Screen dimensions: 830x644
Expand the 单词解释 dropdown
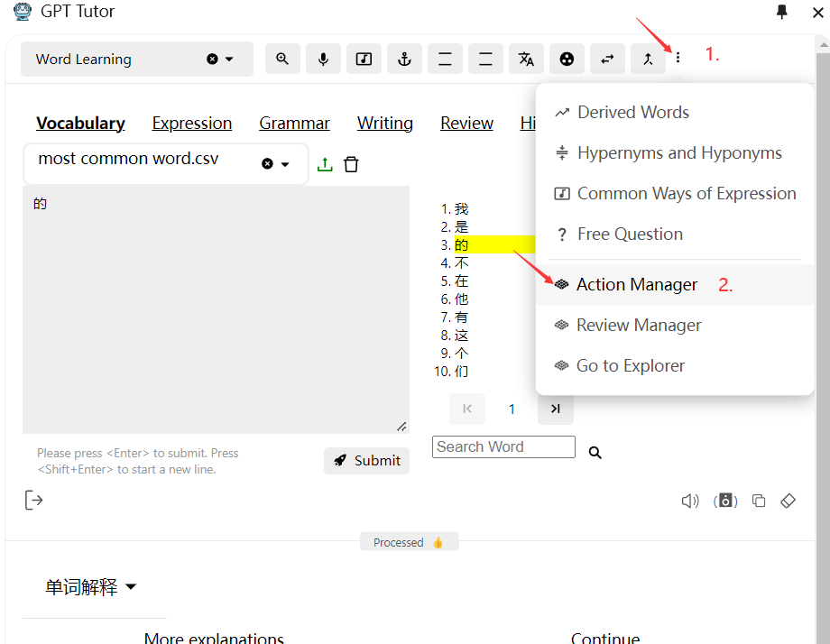pyautogui.click(x=131, y=587)
